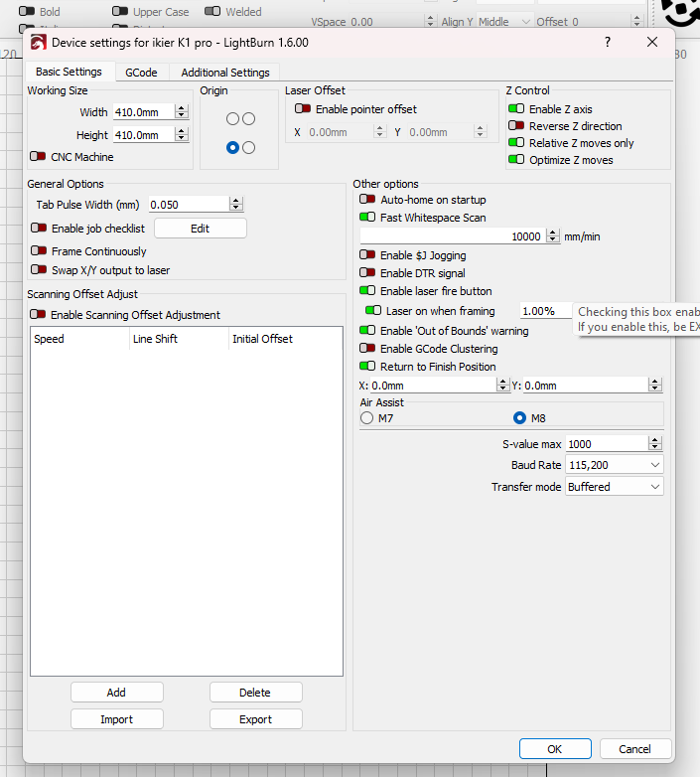The image size is (700, 777).
Task: Toggle the CNC Machine switch
Action: coord(38,157)
